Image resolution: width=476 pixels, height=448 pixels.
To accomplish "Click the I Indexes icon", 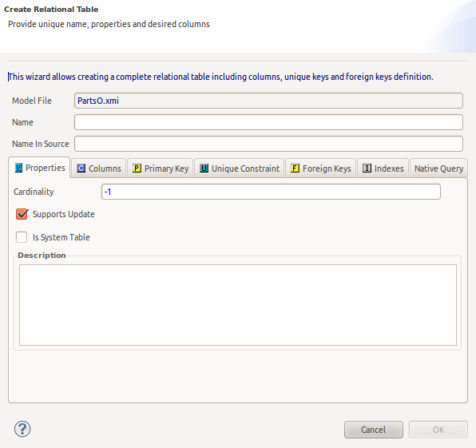I will pos(367,168).
